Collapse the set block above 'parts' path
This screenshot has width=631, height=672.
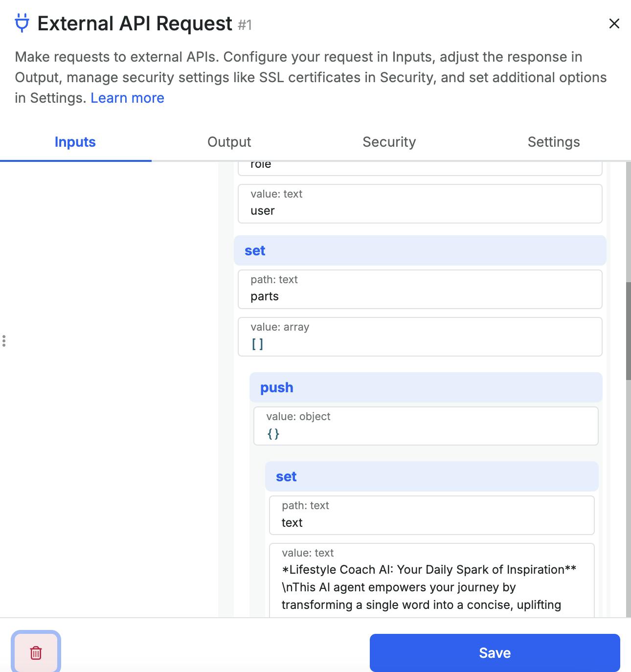click(x=420, y=250)
